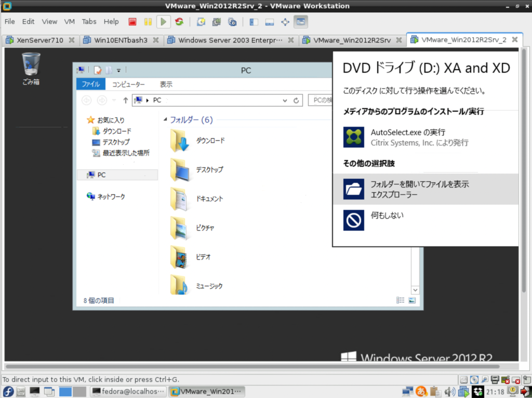Open the VM menu
The width and height of the screenshot is (532, 398).
69,21
